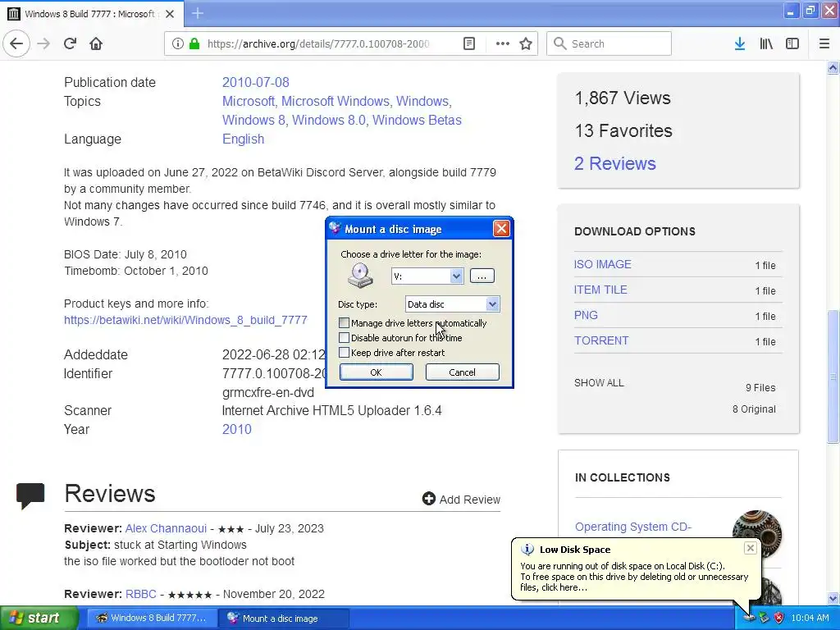
Task: Click SHOW ALL files link
Action: (599, 382)
